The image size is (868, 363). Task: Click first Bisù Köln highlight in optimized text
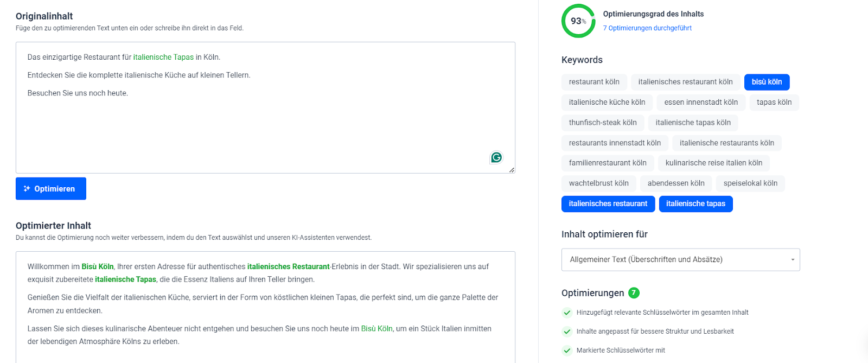(98, 267)
